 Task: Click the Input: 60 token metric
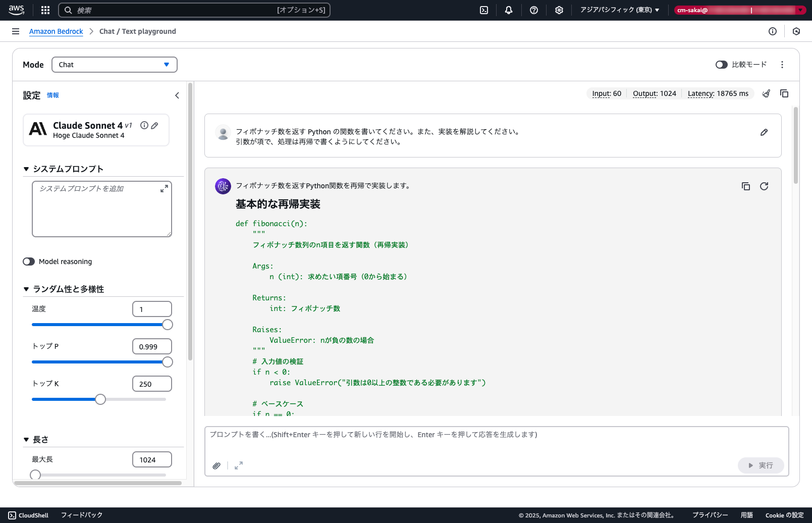(607, 93)
